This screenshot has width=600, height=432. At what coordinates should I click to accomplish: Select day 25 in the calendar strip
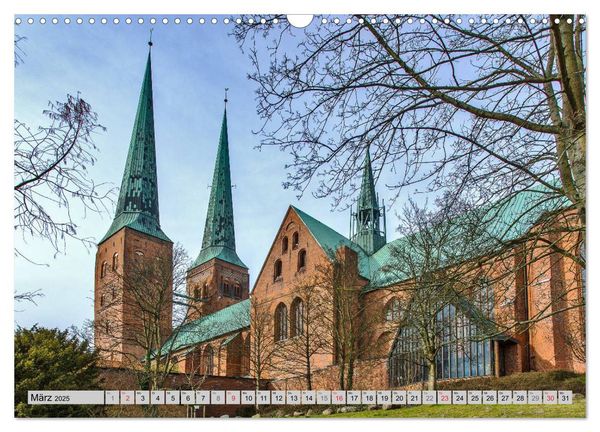[x=475, y=398]
